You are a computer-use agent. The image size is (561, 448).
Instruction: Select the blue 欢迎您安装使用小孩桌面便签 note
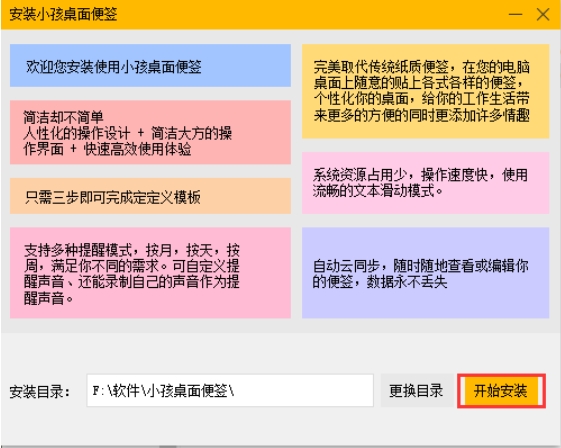click(150, 66)
